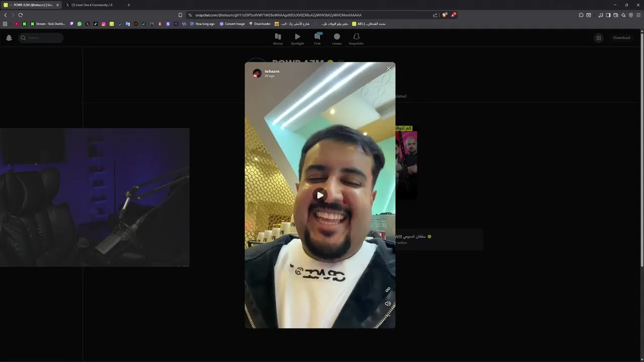644x362 pixels.
Task: Share this page via the share icon
Action: click(x=435, y=15)
